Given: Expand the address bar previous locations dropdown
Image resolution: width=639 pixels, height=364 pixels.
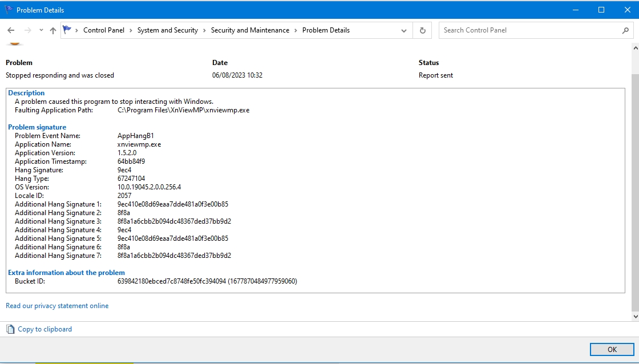Looking at the screenshot, I should (x=404, y=31).
